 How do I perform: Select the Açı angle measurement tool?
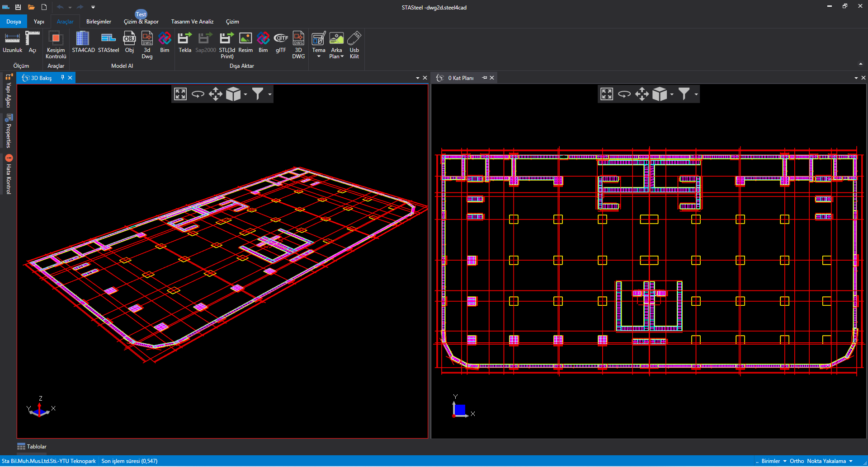pos(33,43)
